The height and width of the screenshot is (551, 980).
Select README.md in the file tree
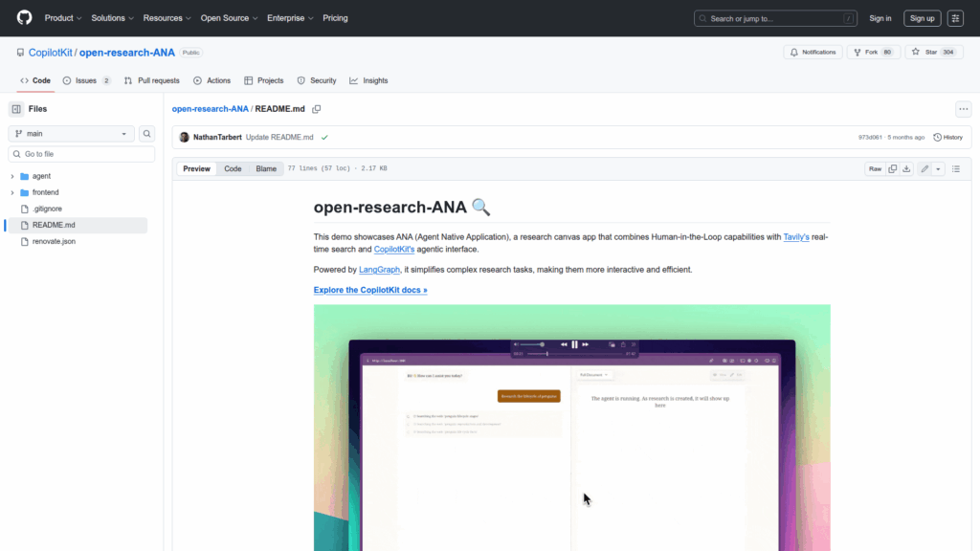click(78, 226)
